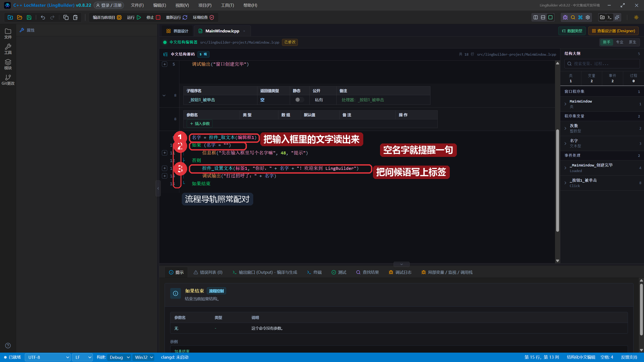This screenshot has width=644, height=362.
Task: Click 数据类型 button
Action: pyautogui.click(x=572, y=31)
